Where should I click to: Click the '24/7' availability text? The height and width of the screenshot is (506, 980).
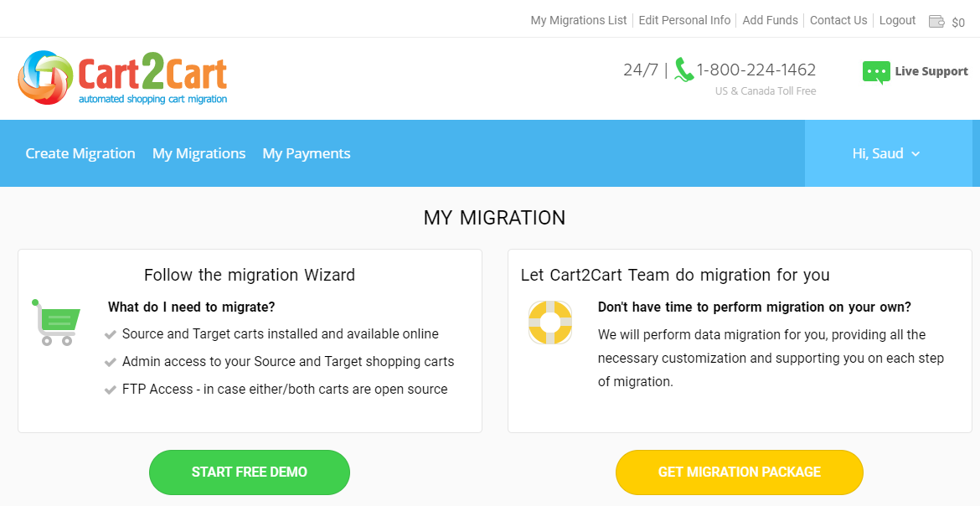(641, 70)
